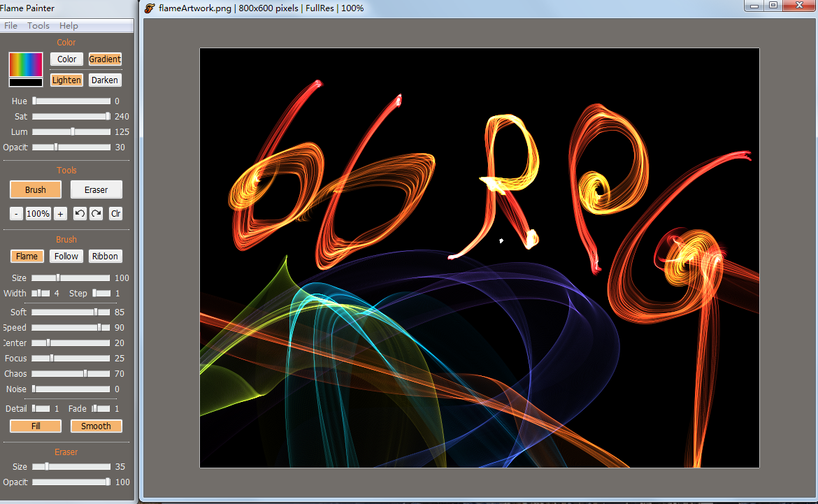Click the Lum slider track
The width and height of the screenshot is (818, 504).
pos(71,131)
